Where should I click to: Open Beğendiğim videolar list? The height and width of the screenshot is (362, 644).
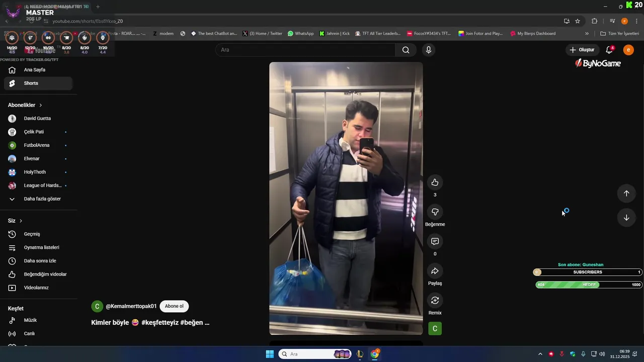click(38, 275)
